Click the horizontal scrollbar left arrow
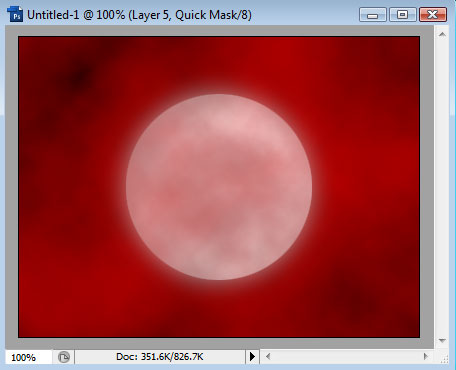Viewport: 456px width, 370px height. 268,357
